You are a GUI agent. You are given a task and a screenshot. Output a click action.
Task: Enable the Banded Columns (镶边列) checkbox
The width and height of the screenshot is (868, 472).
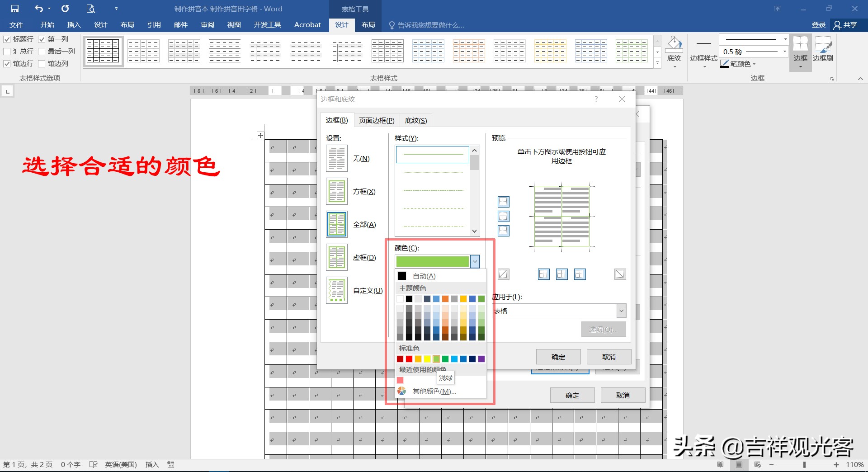(x=42, y=64)
